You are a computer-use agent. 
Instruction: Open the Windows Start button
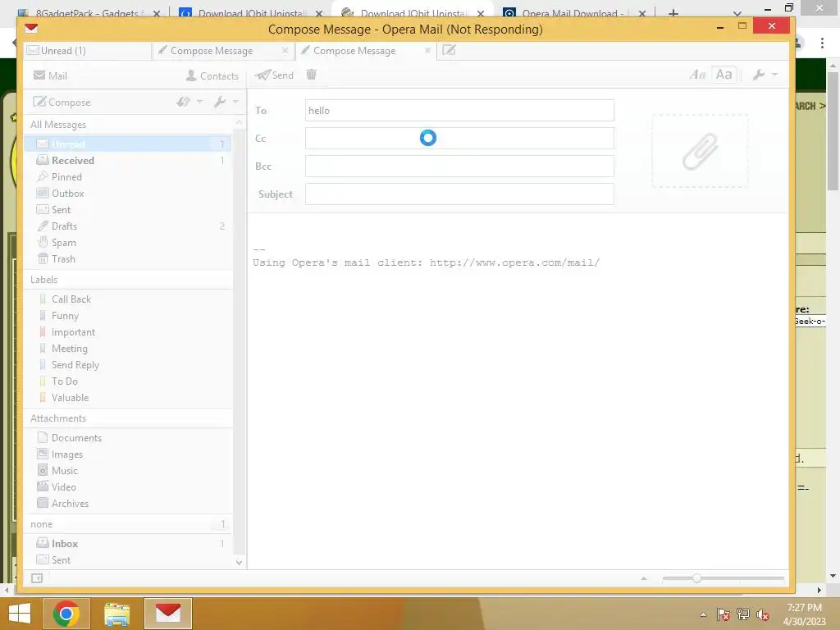(x=20, y=614)
